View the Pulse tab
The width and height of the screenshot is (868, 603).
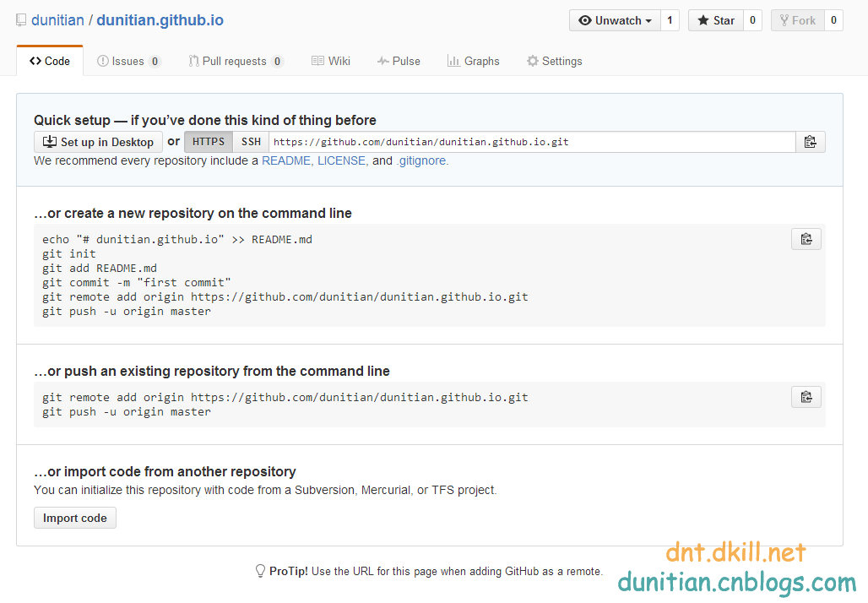tap(399, 61)
